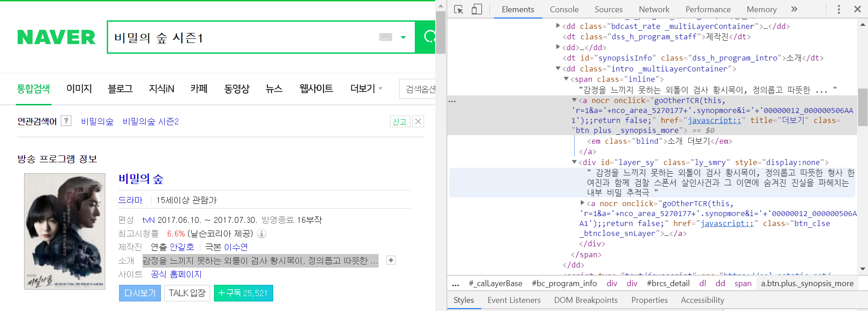Click the tvN channel link
Viewport: 868px width, 311px height.
coord(148,220)
